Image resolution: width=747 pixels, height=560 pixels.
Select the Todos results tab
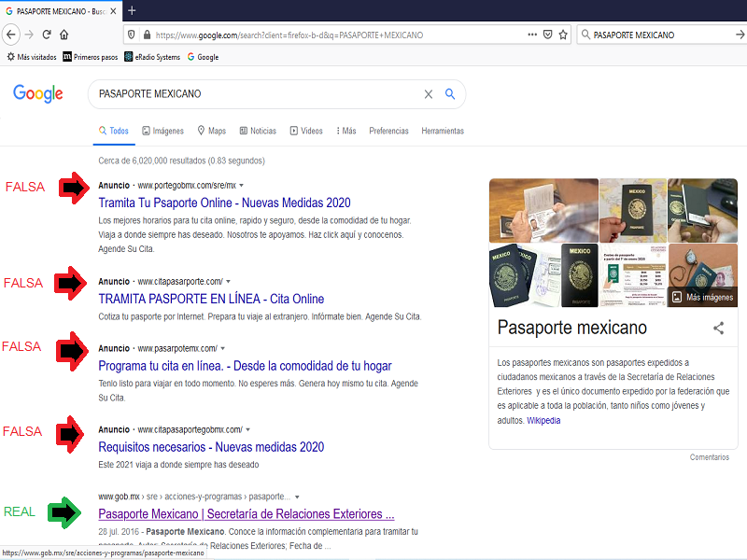tap(114, 131)
